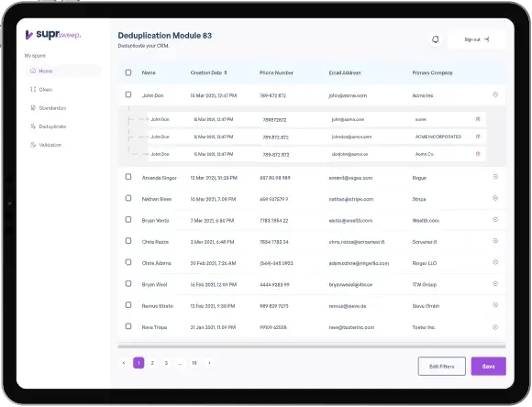Toggle the select-all header checkbox
Screen dimensions: 532x407
click(128, 72)
